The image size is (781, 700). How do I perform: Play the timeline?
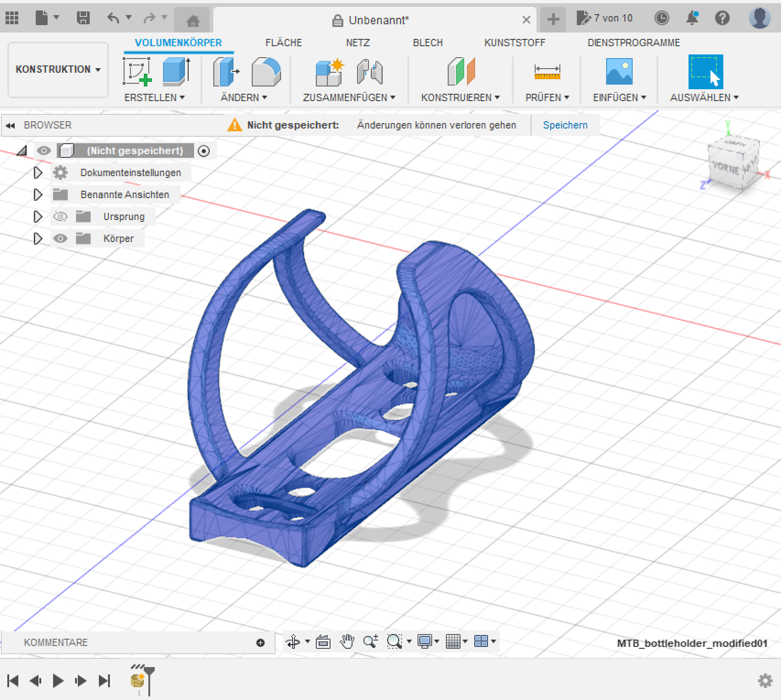(58, 681)
